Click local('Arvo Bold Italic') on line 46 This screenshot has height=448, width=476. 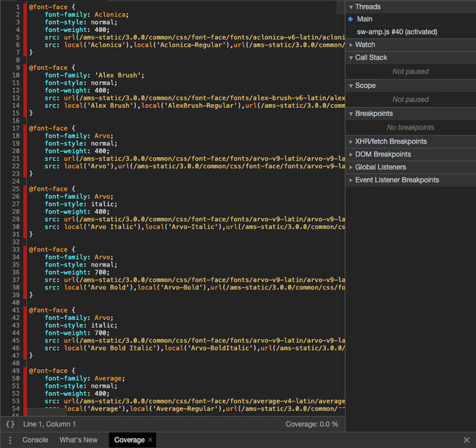[x=112, y=348]
